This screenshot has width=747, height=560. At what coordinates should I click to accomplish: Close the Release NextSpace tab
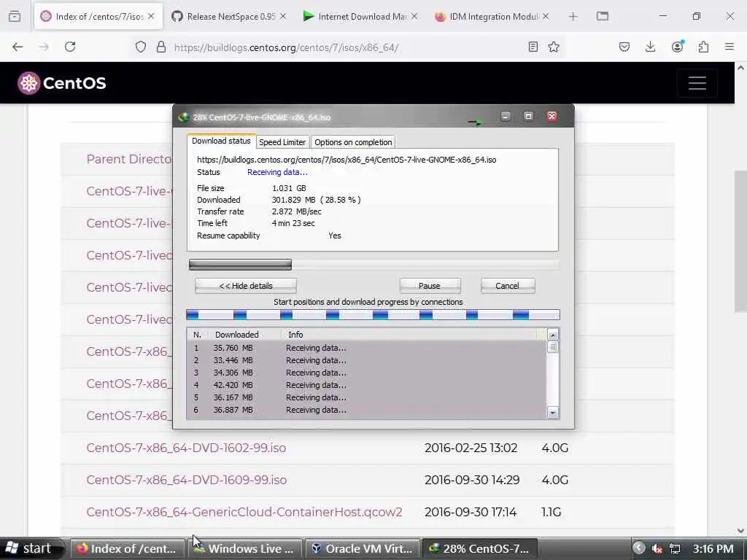[x=283, y=16]
